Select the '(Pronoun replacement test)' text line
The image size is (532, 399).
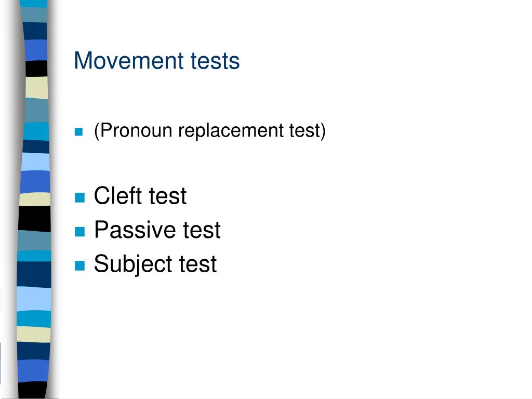(x=210, y=130)
